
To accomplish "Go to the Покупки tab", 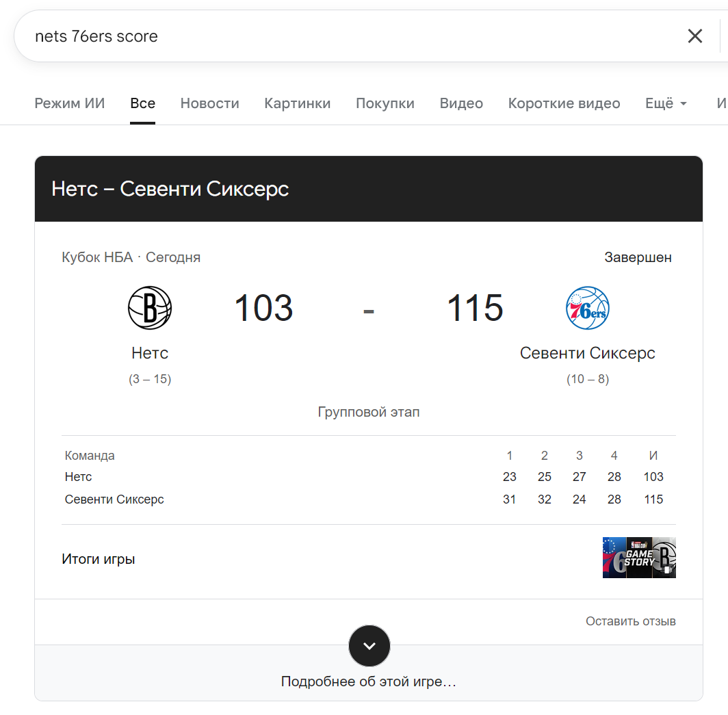I will [x=385, y=103].
